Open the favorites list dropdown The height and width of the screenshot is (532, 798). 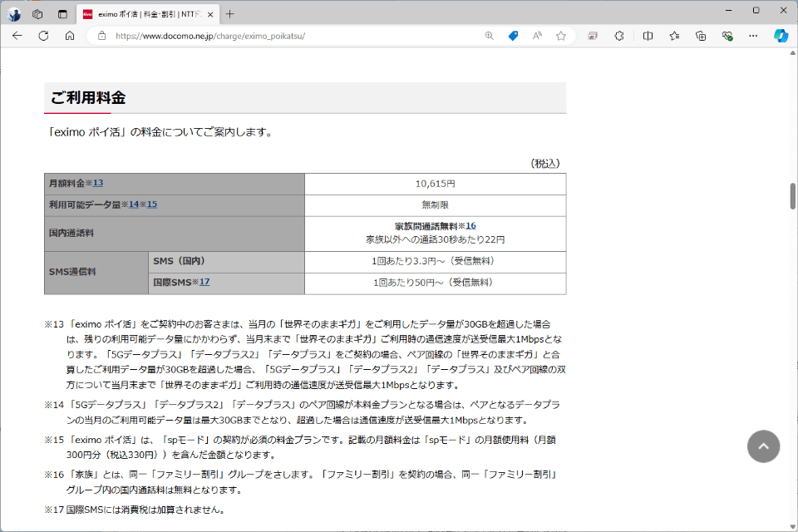tap(674, 36)
